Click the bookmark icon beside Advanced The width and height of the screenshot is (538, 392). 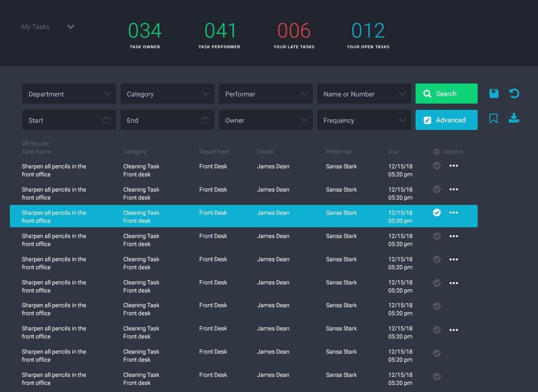493,118
